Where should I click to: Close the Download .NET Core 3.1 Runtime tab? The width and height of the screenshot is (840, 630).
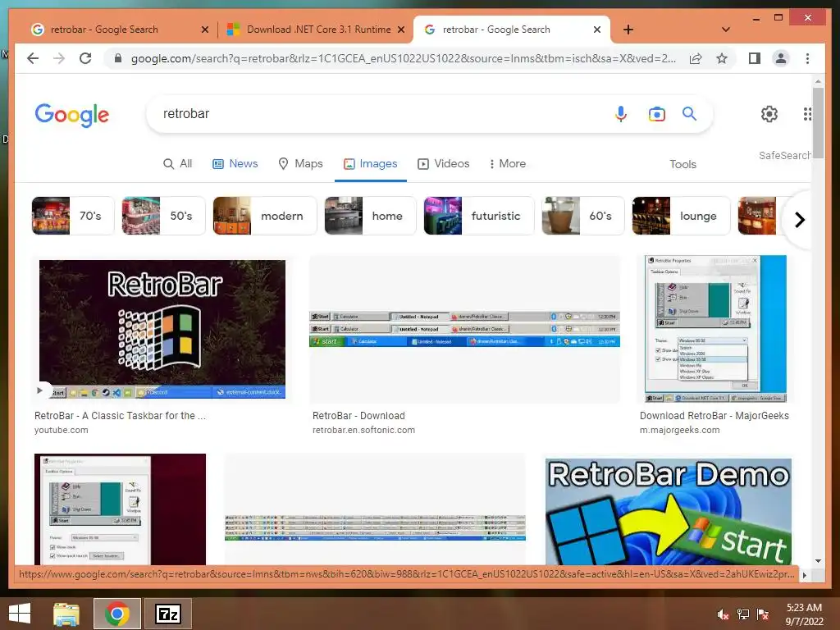pos(400,30)
